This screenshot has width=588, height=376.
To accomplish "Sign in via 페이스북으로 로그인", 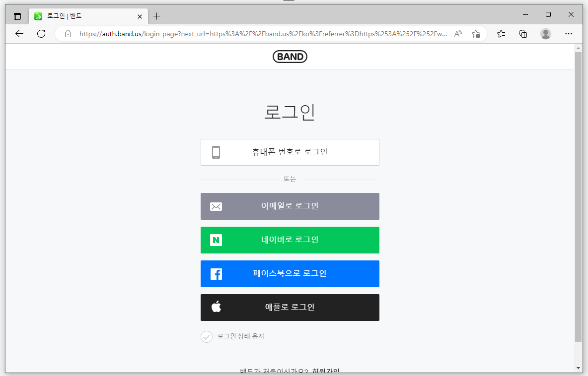I will (x=290, y=274).
